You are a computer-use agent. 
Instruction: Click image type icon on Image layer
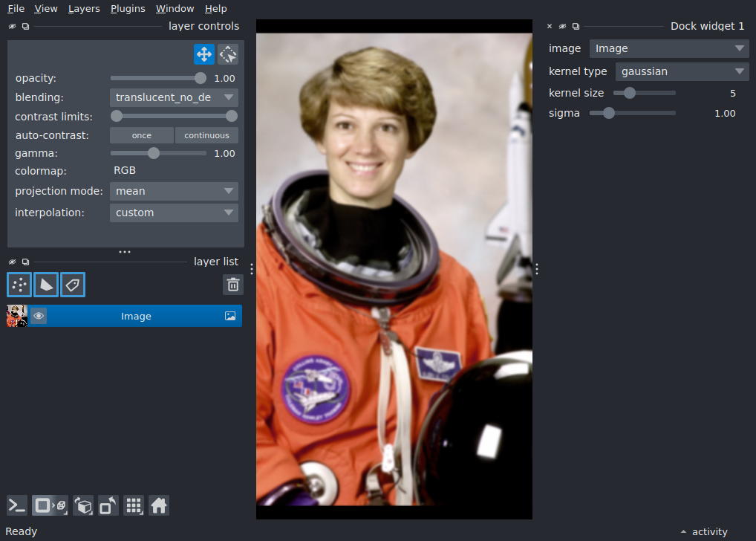pos(230,316)
